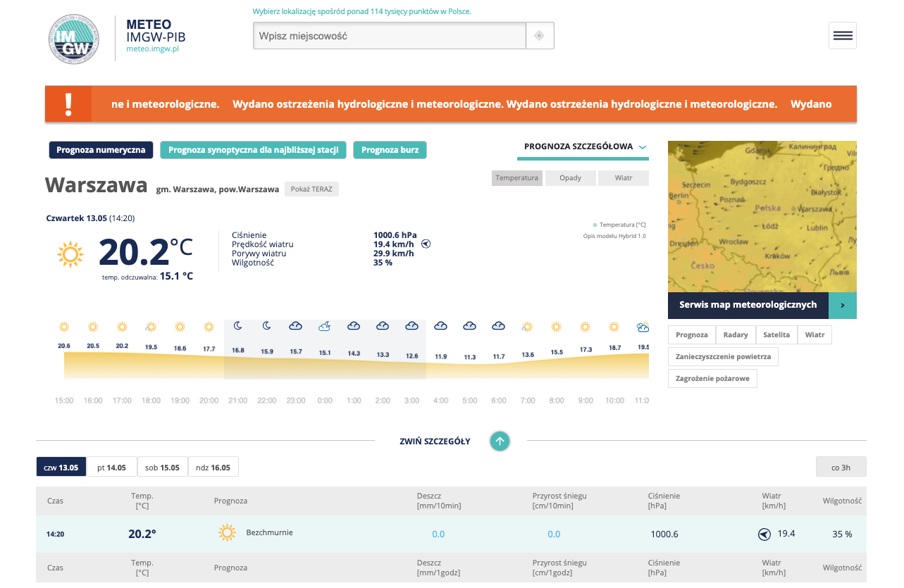Click the Temperatura [°C] chart legend
Screen dimensions: 904x588
point(619,225)
